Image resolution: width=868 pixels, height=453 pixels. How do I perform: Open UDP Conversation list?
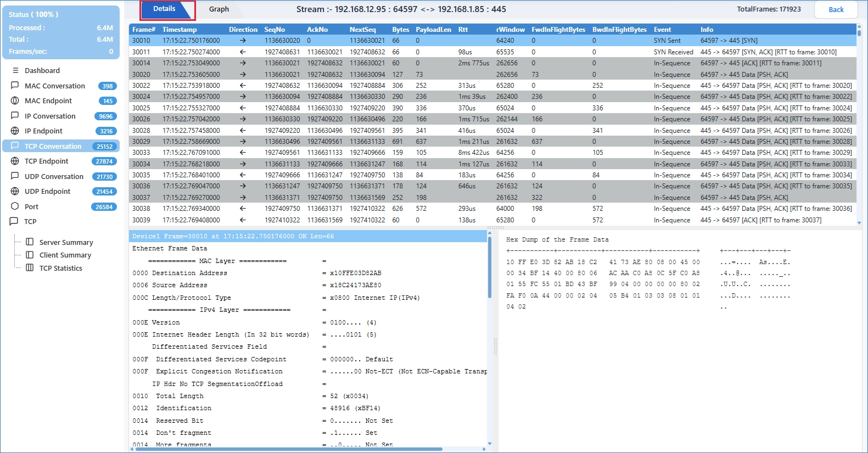pyautogui.click(x=54, y=176)
